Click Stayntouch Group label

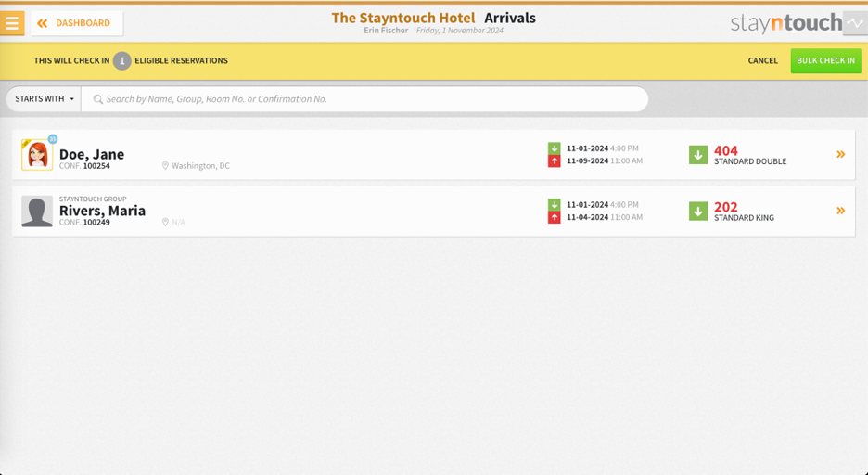point(93,199)
